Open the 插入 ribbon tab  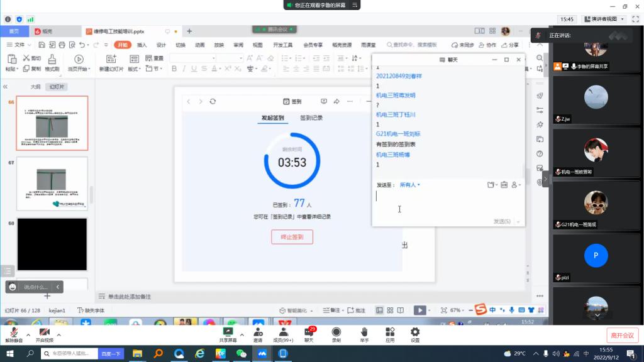pyautogui.click(x=142, y=45)
